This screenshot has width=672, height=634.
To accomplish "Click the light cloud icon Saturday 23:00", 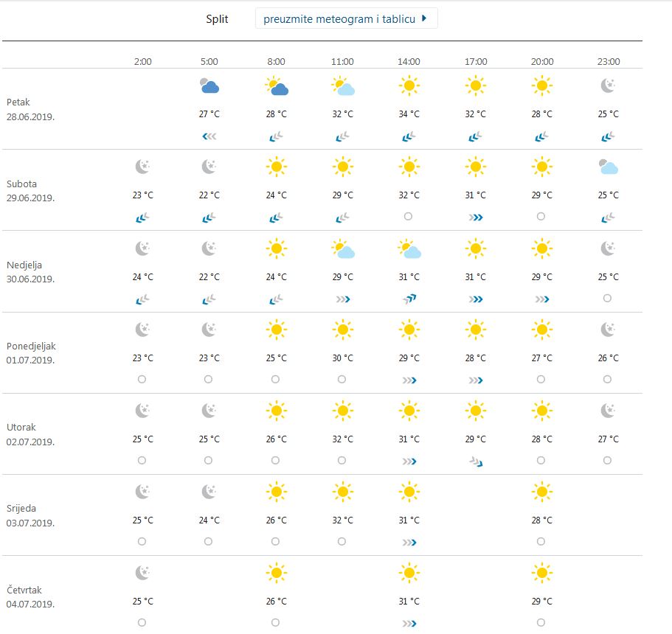I will click(x=608, y=167).
